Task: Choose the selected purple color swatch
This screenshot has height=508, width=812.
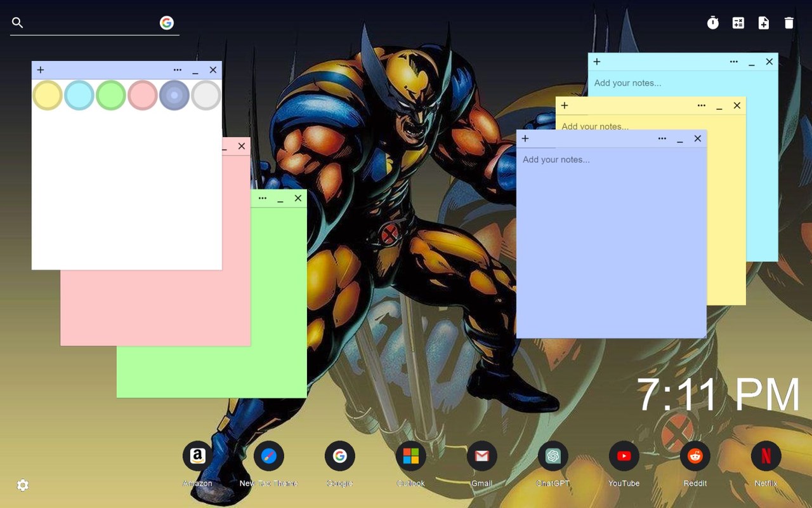Action: click(x=174, y=95)
